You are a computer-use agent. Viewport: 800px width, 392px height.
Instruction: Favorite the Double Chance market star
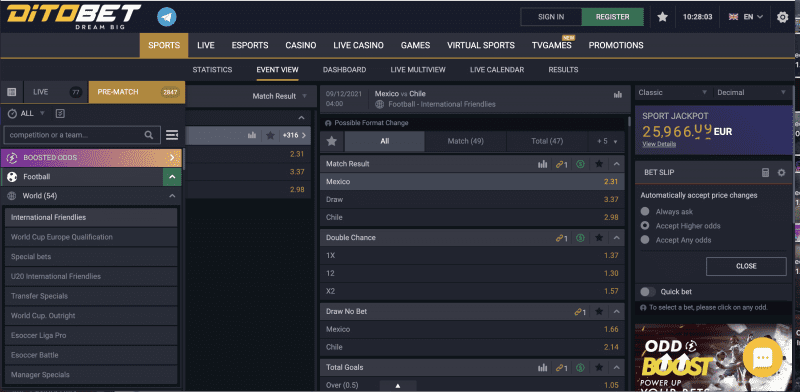599,238
